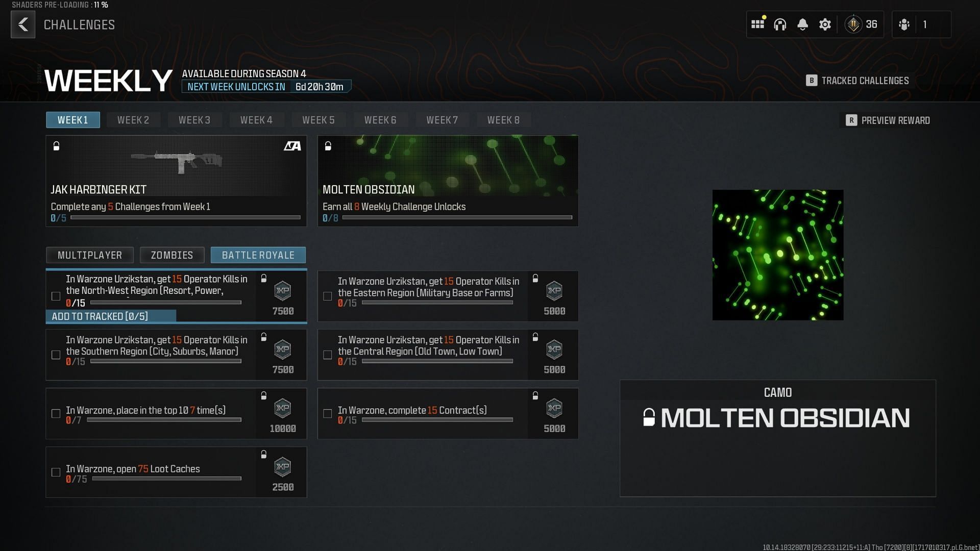Screen dimensions: 980x551
Task: Select the ZOMBIES challenges tab
Action: (x=171, y=254)
